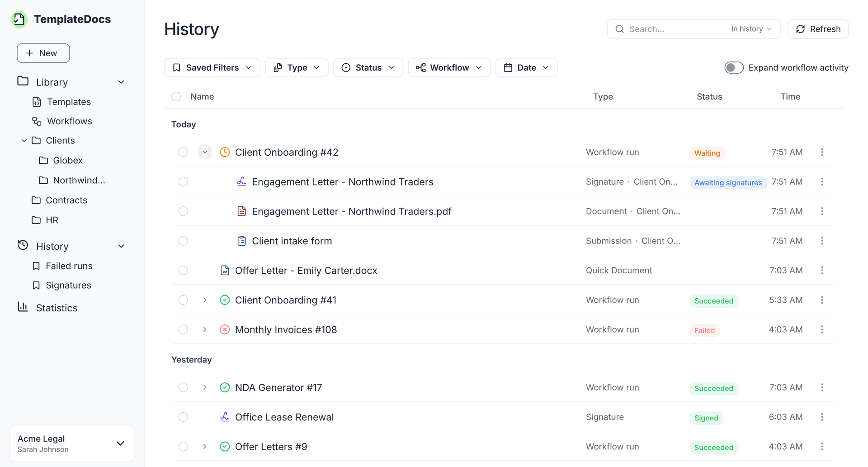Open the Acme Legal account switcher
868x467 pixels.
click(x=72, y=443)
